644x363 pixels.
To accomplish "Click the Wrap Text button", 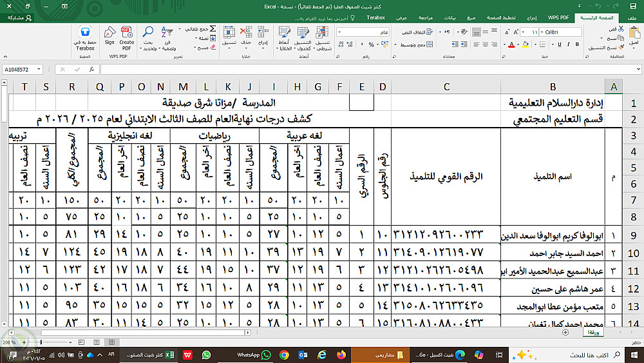I will coord(417,32).
